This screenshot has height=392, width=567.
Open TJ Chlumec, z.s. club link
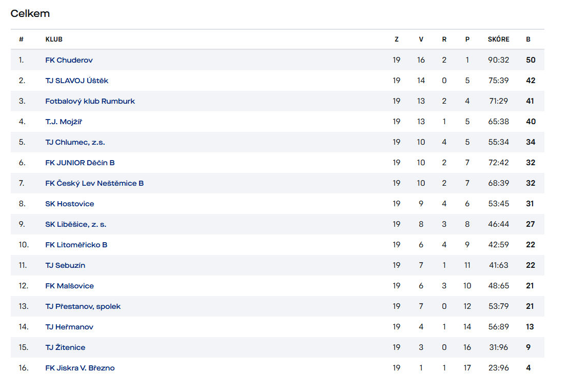click(x=75, y=142)
